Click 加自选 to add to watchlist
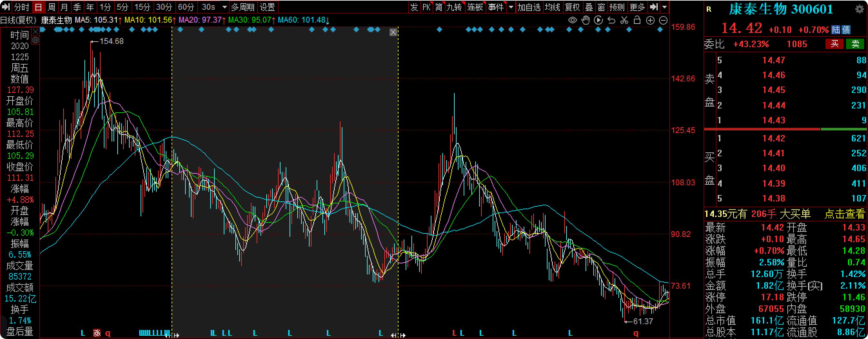 coord(529,7)
